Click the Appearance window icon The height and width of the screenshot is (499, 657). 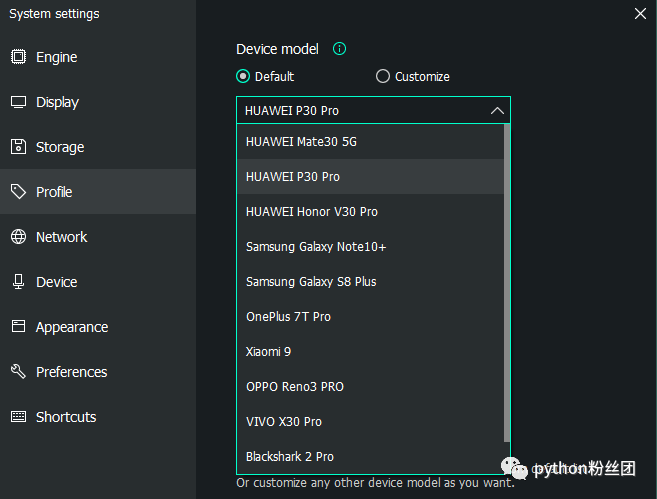click(x=18, y=326)
